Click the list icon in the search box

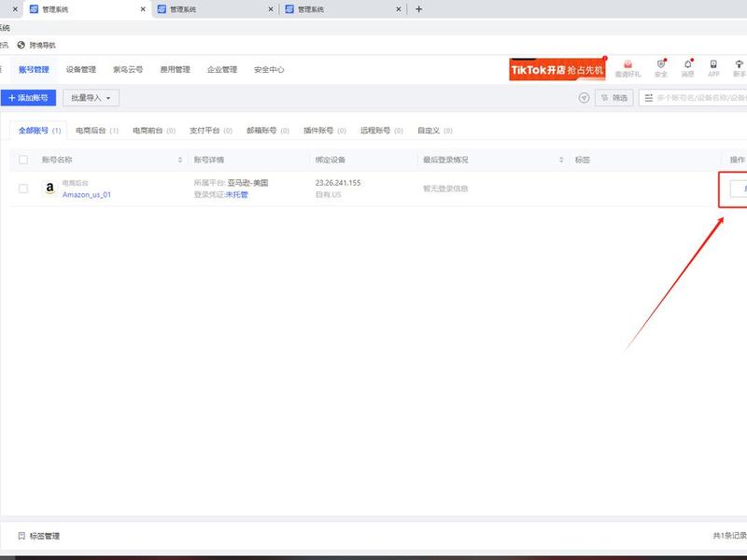(649, 98)
